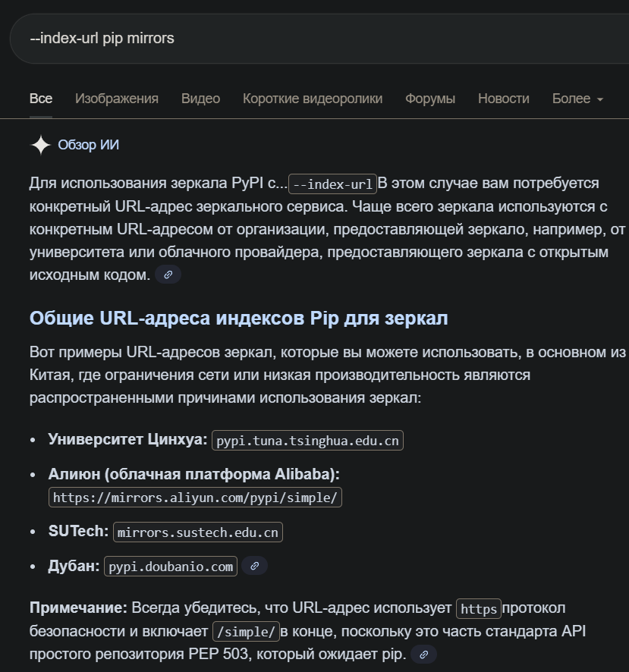This screenshot has width=629, height=672.
Task: Go to the "Форумы" tab
Action: [430, 99]
